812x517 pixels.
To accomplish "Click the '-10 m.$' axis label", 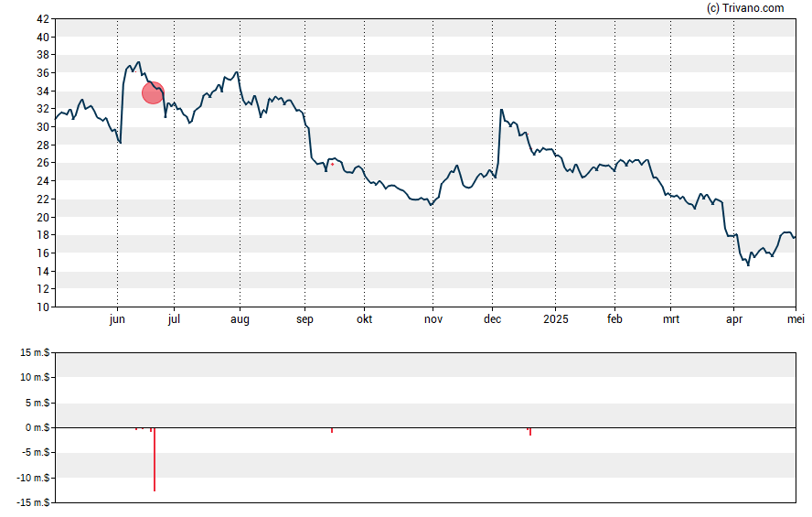I will (33, 478).
